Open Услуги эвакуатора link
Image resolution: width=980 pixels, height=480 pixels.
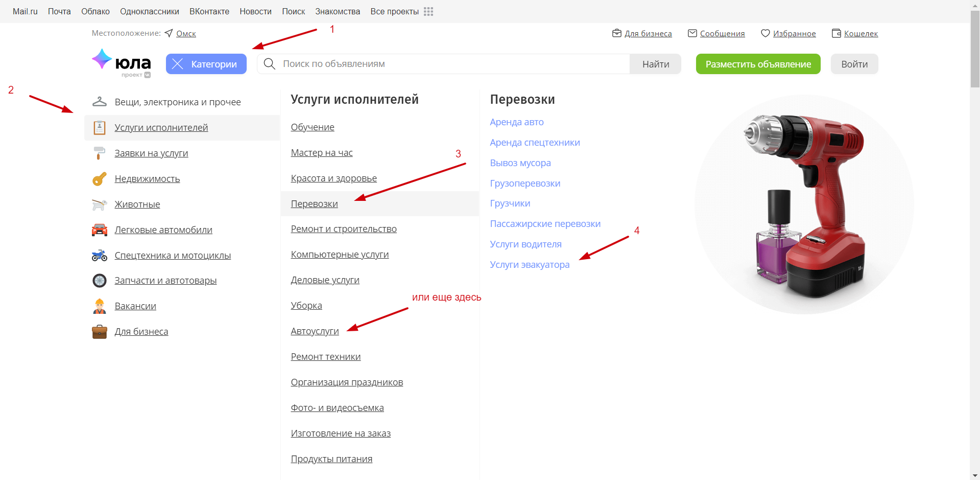tap(530, 265)
